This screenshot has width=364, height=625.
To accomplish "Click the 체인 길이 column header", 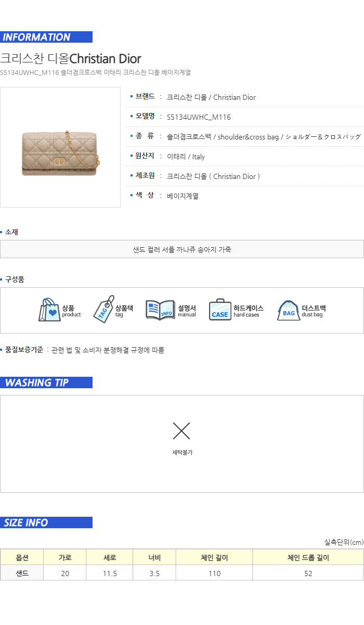I will click(214, 557).
